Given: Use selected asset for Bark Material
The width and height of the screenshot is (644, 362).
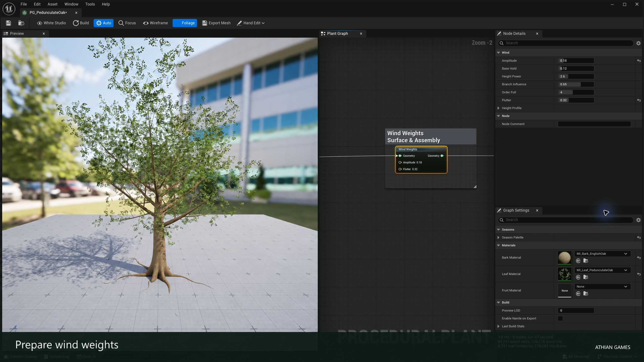Looking at the screenshot, I should tap(578, 261).
